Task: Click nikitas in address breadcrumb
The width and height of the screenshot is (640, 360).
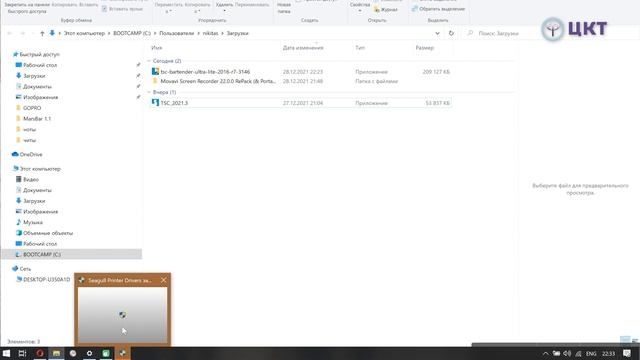Action: pyautogui.click(x=210, y=33)
